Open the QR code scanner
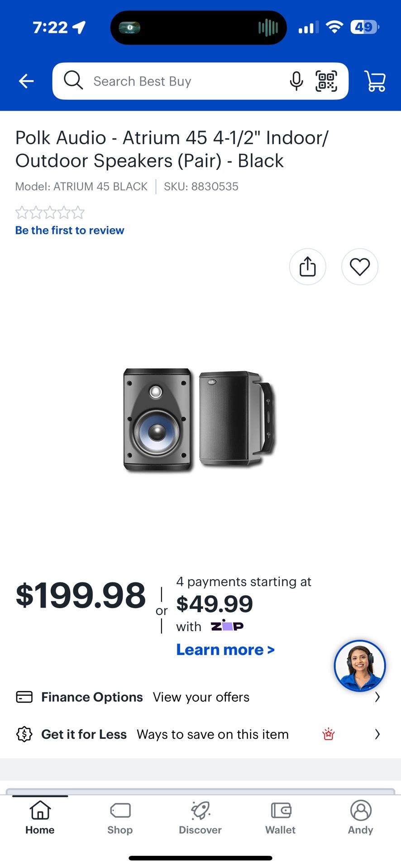The height and width of the screenshot is (868, 401). [326, 81]
